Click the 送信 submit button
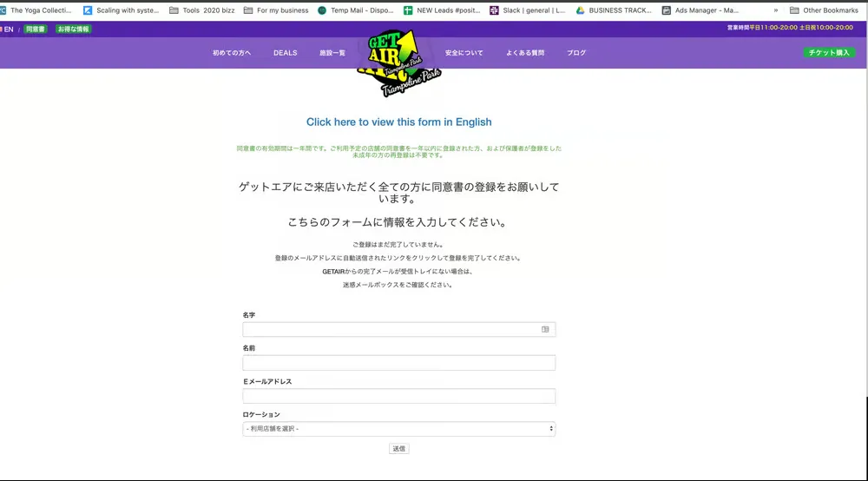868x481 pixels. click(x=398, y=448)
